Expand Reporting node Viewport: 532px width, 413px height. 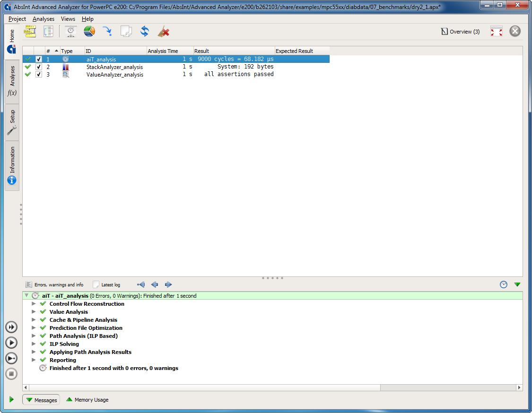point(34,360)
